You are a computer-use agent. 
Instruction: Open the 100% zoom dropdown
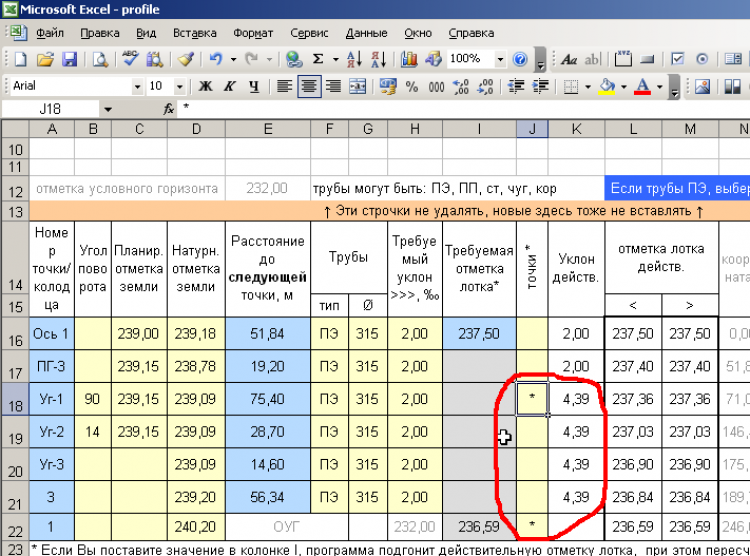(x=499, y=59)
